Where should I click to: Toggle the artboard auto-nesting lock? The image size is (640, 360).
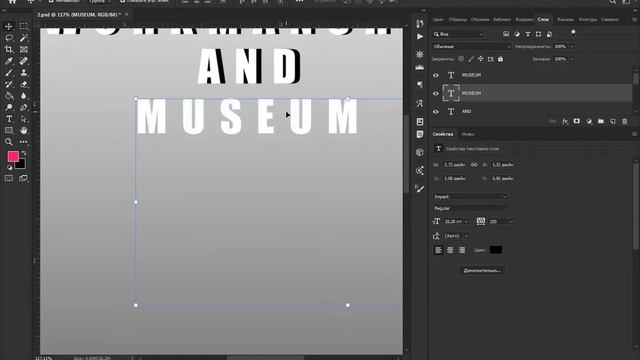491,59
